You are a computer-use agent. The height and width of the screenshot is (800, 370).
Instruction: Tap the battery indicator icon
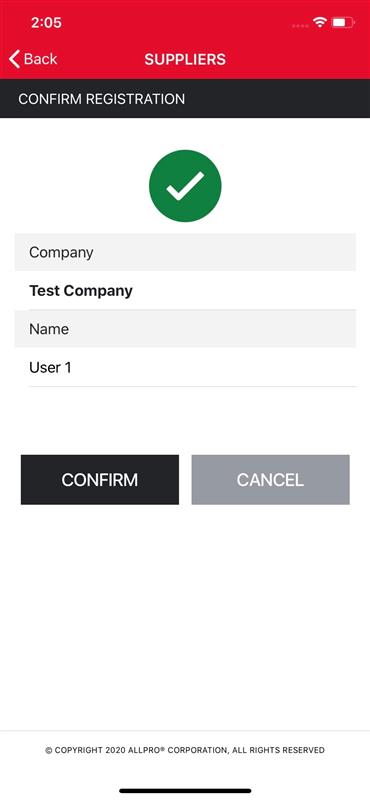(342, 22)
